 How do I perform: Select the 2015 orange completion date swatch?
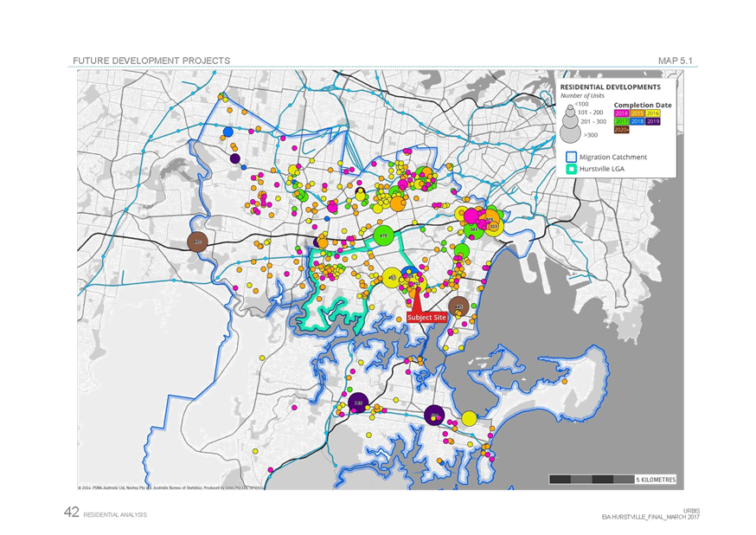[637, 113]
